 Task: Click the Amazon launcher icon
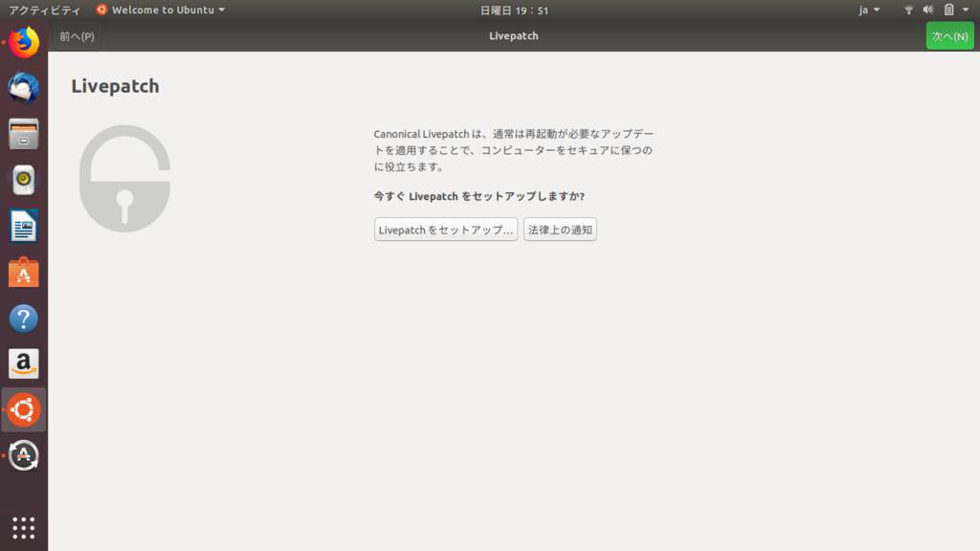[x=24, y=364]
